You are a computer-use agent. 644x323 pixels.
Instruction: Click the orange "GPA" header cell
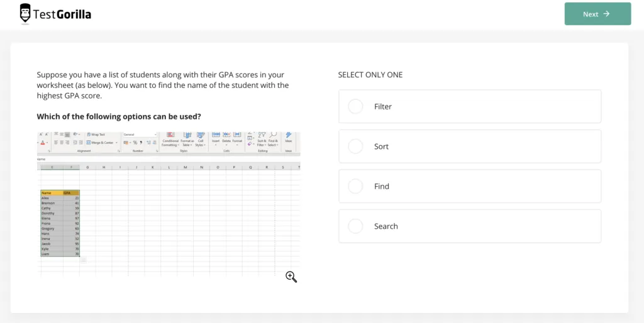click(71, 192)
